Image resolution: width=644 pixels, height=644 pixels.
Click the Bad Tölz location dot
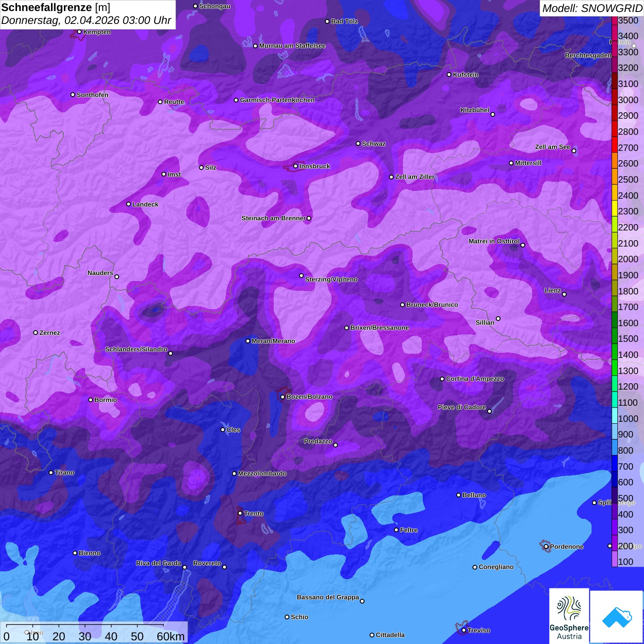327,21
